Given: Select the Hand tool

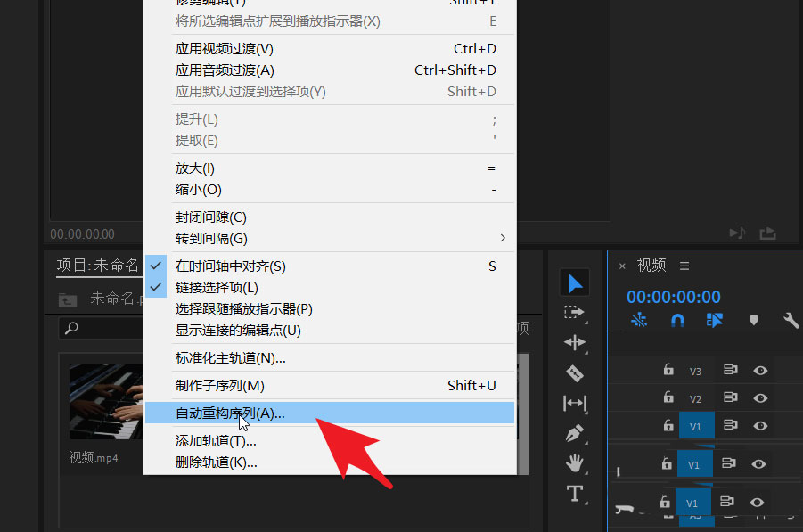Looking at the screenshot, I should pyautogui.click(x=575, y=463).
